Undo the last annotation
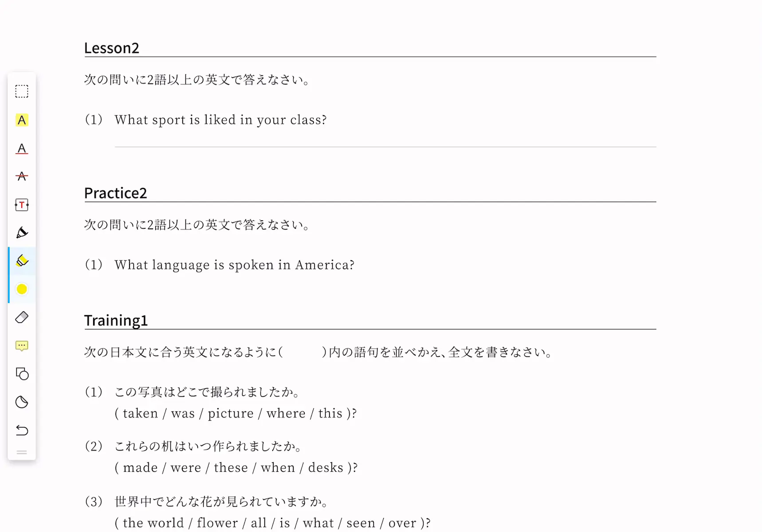The image size is (762, 532). (22, 430)
